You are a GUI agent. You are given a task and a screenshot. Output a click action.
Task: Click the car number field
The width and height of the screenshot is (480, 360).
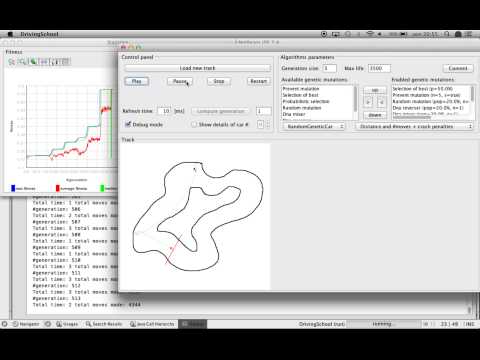[x=260, y=124]
